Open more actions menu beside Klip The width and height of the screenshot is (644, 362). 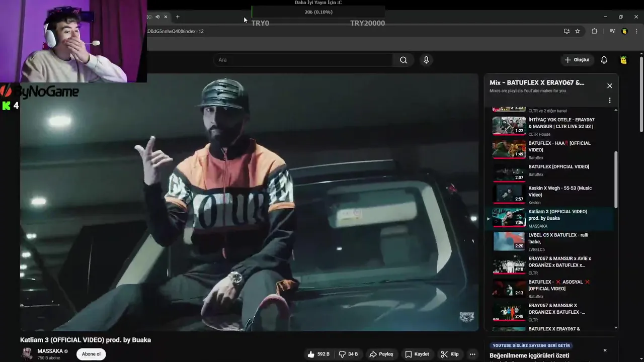(x=472, y=354)
